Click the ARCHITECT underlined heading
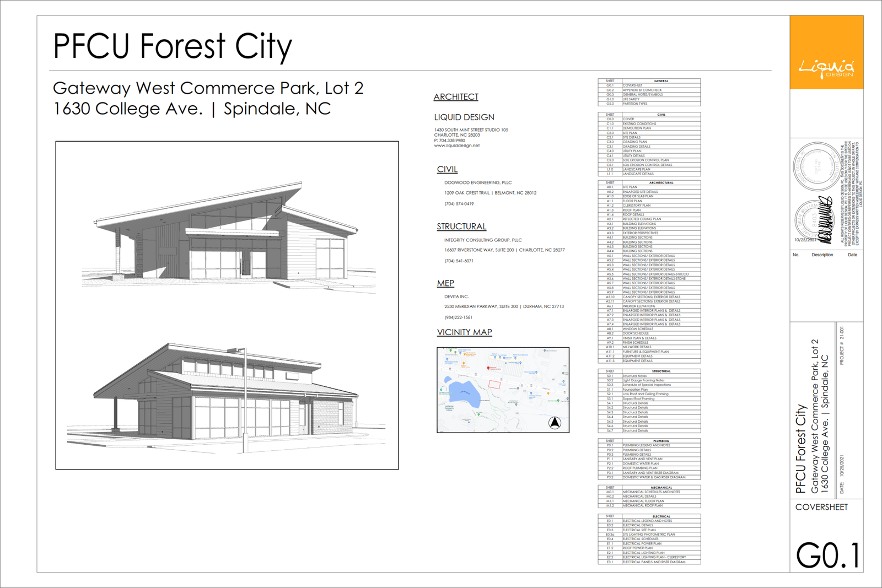 [x=456, y=97]
